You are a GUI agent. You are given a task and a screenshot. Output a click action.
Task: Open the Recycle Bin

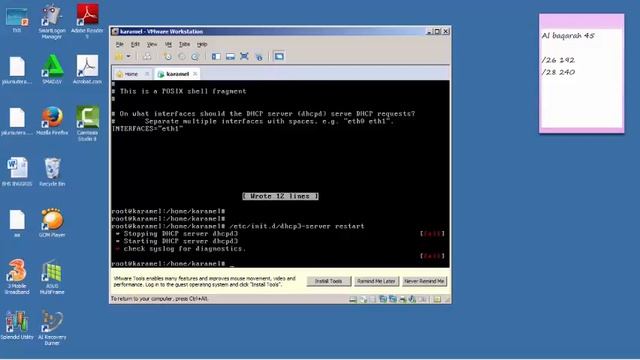tap(52, 172)
